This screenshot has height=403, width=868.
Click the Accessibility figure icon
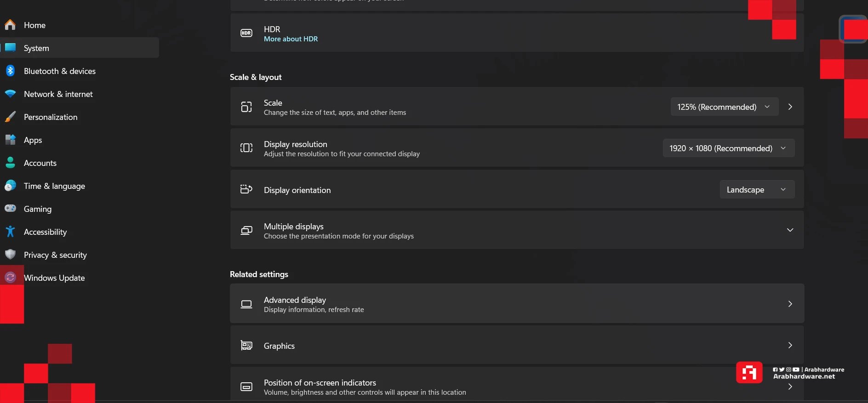(x=10, y=232)
